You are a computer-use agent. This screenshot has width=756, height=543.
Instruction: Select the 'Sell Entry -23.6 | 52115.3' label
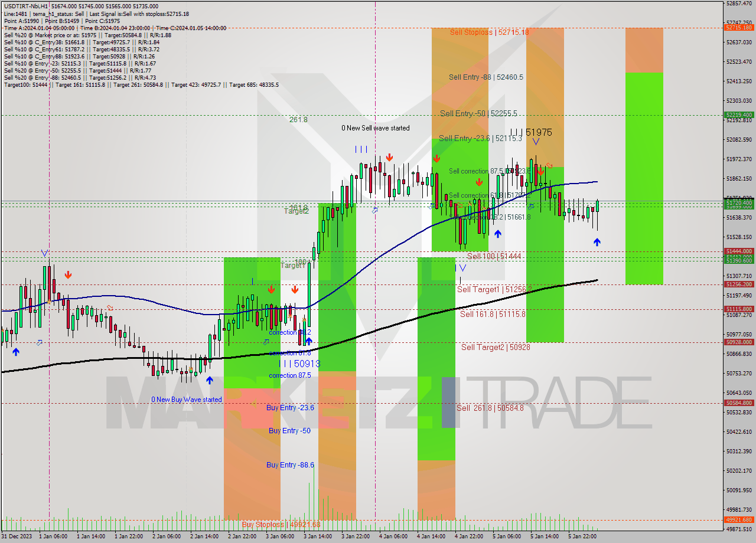pyautogui.click(x=480, y=138)
